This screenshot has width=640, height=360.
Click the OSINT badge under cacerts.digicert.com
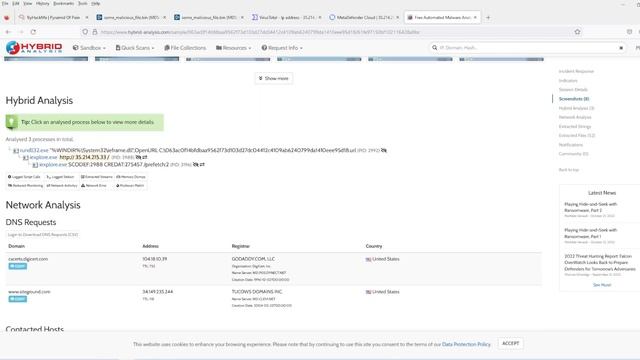[18, 266]
